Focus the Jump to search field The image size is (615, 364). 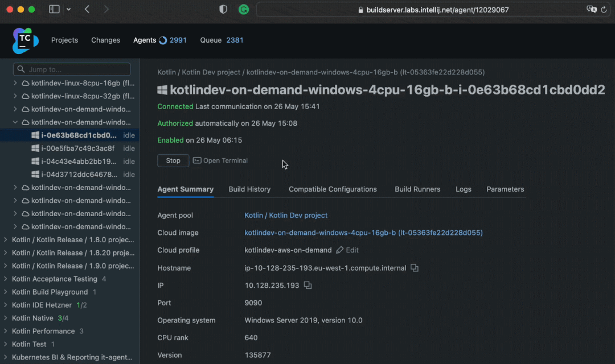tap(72, 69)
